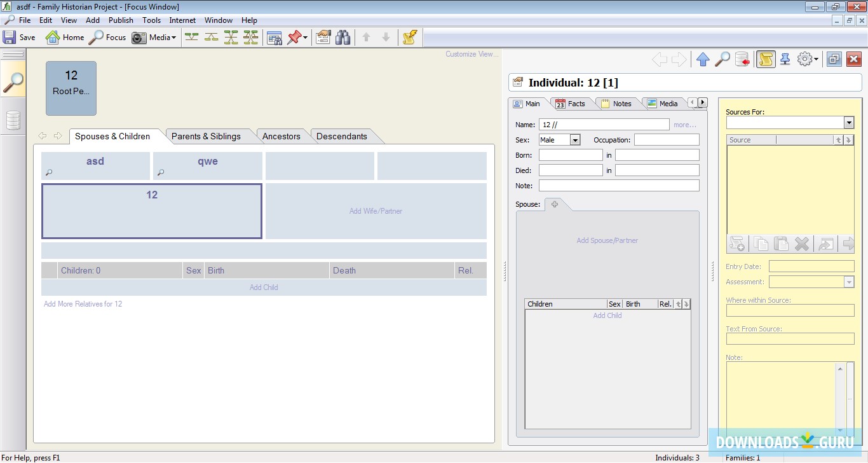
Task: Select the asd parent box
Action: click(95, 166)
